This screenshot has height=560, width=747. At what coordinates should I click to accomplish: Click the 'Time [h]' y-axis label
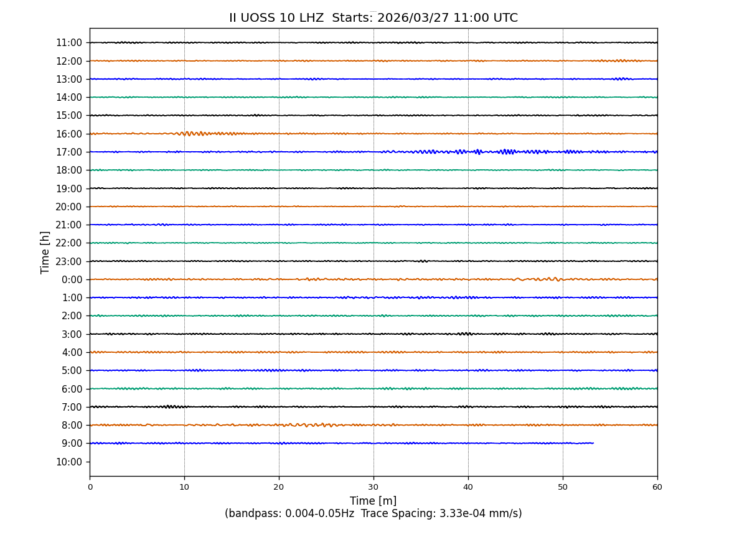45,252
